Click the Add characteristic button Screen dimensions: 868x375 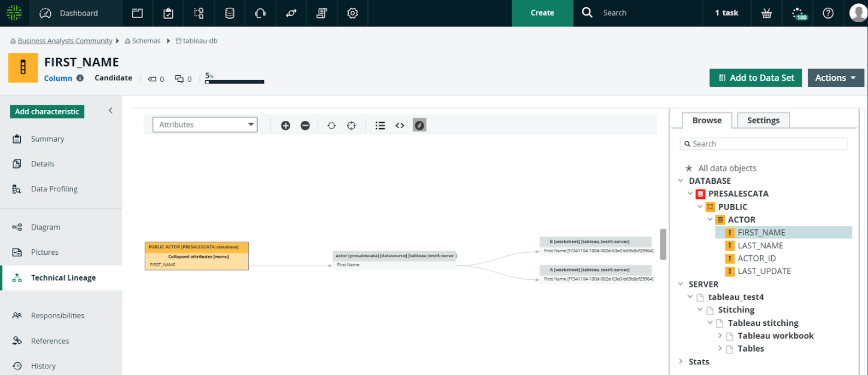(47, 111)
